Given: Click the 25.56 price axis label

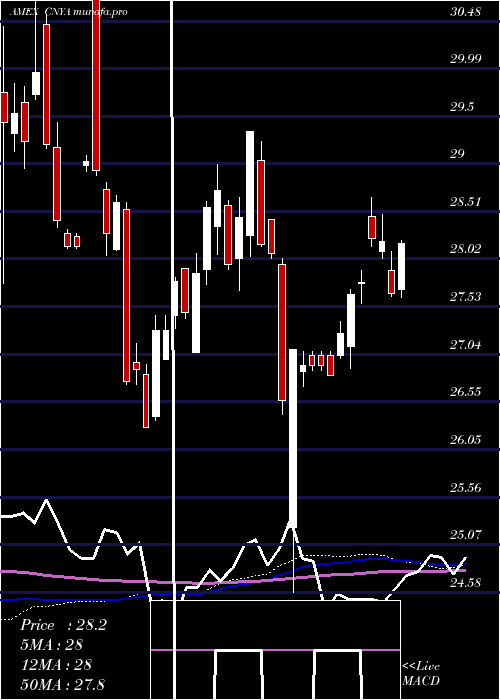Looking at the screenshot, I should [466, 487].
